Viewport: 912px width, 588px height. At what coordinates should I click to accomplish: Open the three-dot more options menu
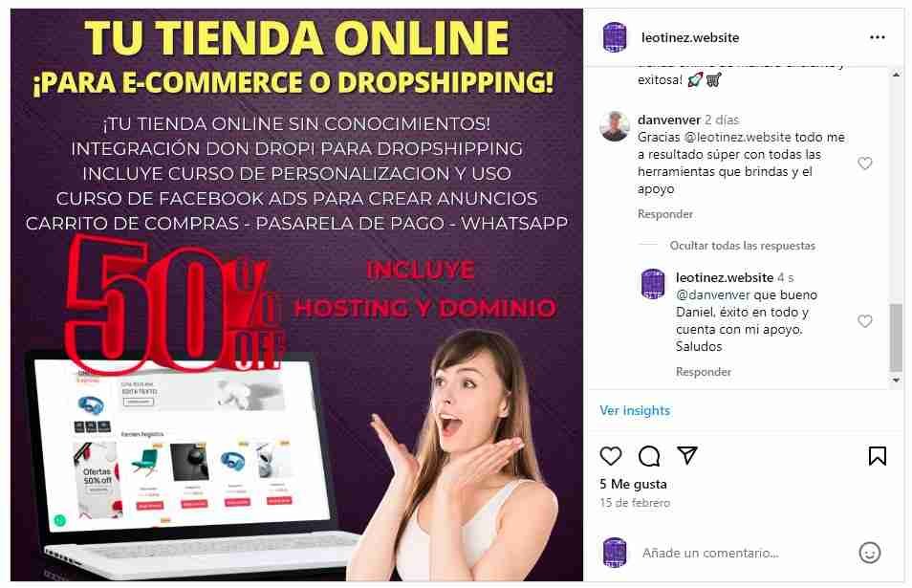click(877, 37)
